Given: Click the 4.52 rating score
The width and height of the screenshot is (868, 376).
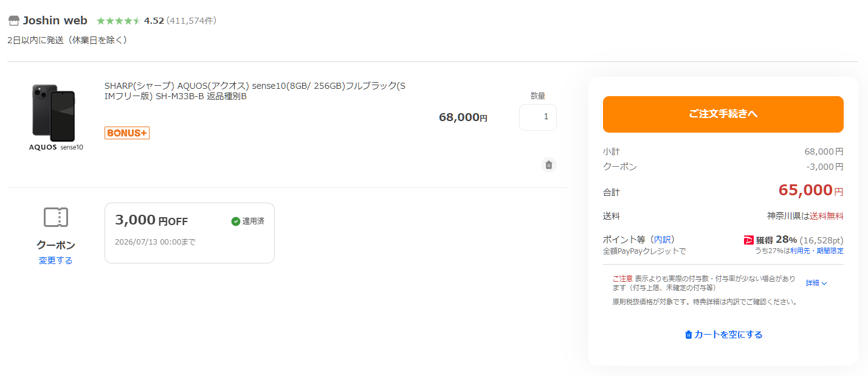Looking at the screenshot, I should click(x=154, y=21).
